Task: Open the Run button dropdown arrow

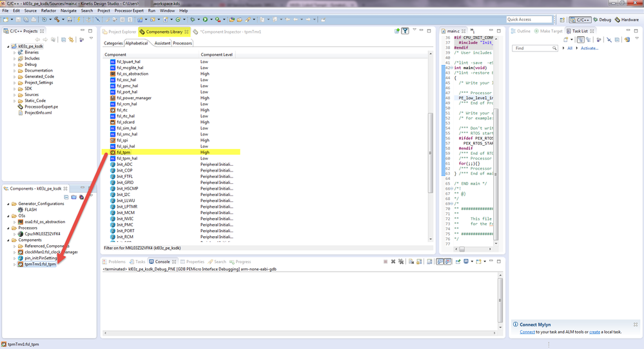Action: pyautogui.click(x=211, y=19)
